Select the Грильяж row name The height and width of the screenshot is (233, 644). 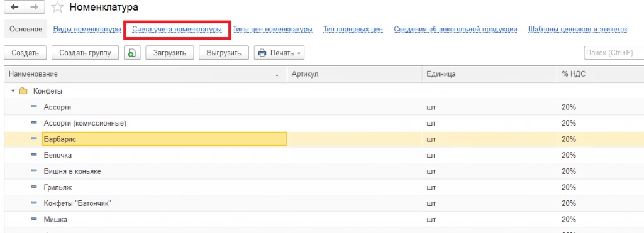(58, 187)
